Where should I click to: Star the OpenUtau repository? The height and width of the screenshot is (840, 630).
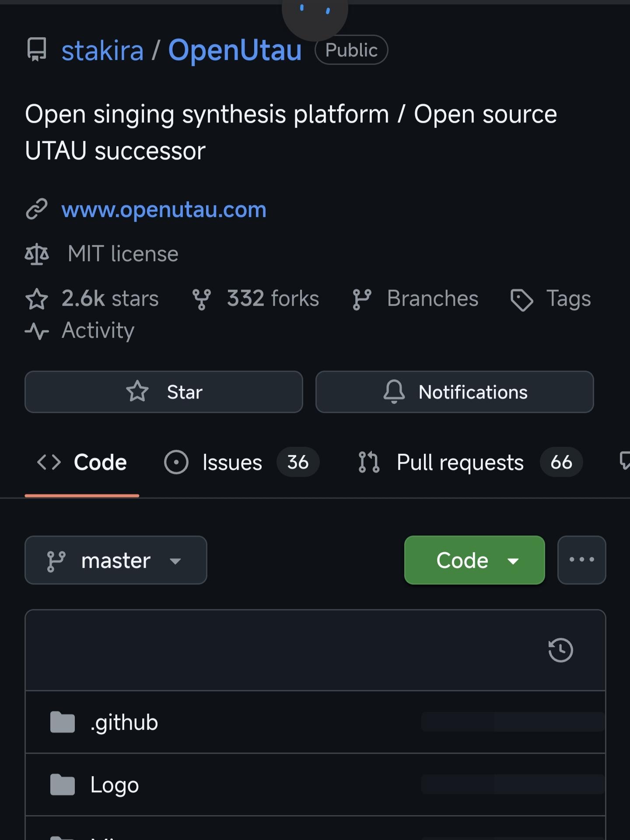[x=164, y=392]
